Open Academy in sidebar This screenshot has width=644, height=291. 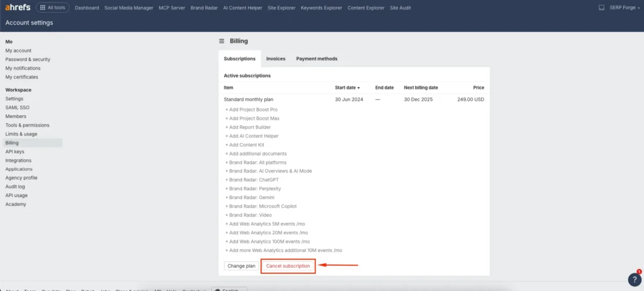(x=16, y=204)
